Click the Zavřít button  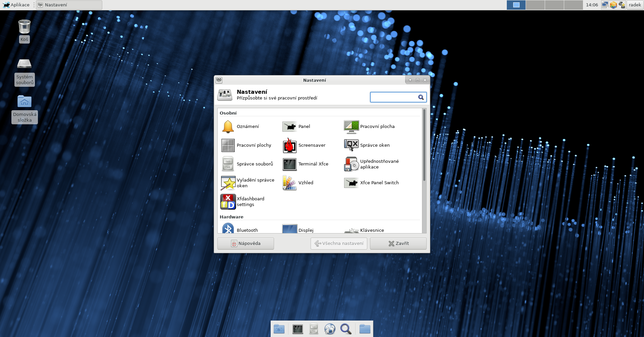[x=398, y=244]
